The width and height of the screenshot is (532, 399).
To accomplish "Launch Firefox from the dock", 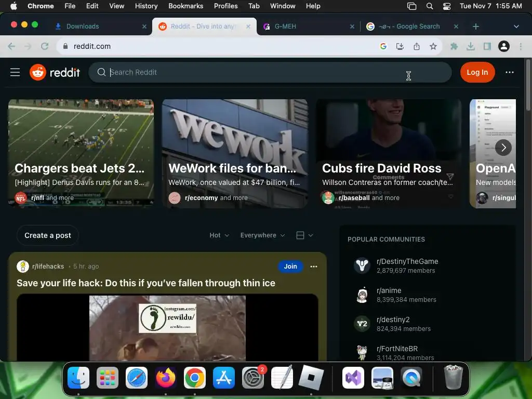I will click(166, 378).
